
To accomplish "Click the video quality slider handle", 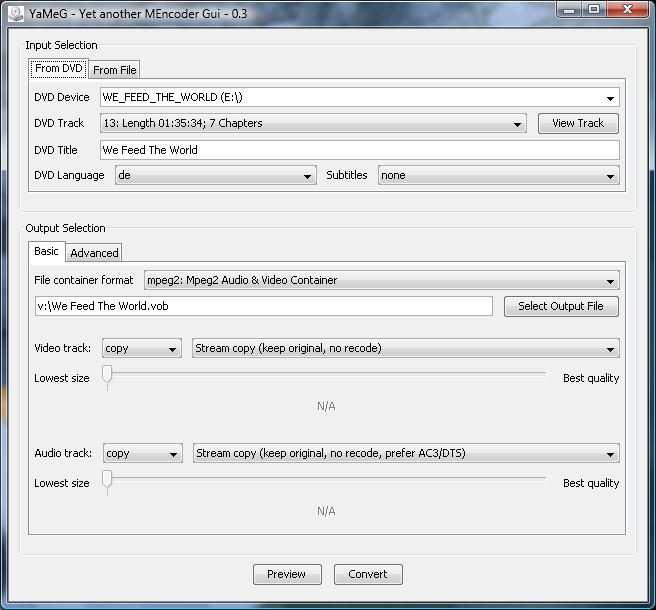I will point(107,376).
